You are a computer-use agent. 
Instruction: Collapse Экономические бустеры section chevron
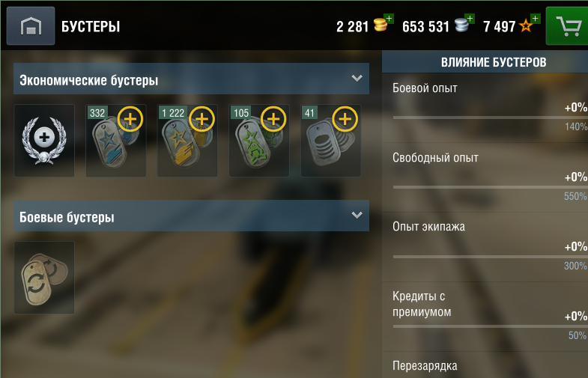pyautogui.click(x=357, y=79)
